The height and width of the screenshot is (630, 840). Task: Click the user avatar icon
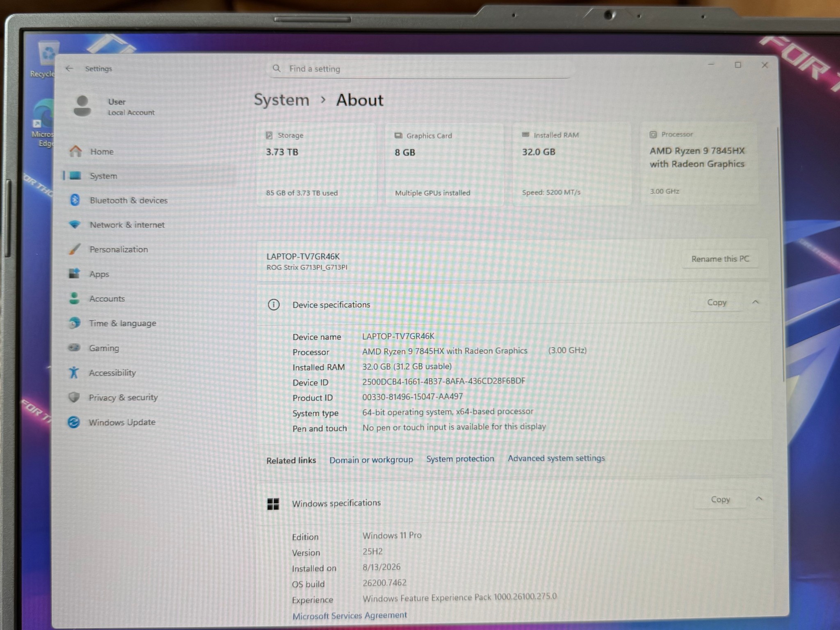point(82,106)
